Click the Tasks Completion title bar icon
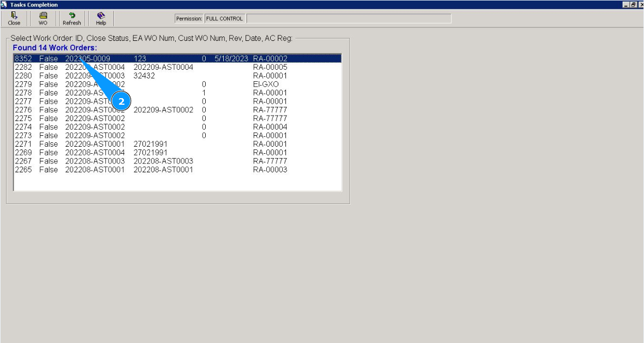The height and width of the screenshot is (343, 644). coord(4,4)
